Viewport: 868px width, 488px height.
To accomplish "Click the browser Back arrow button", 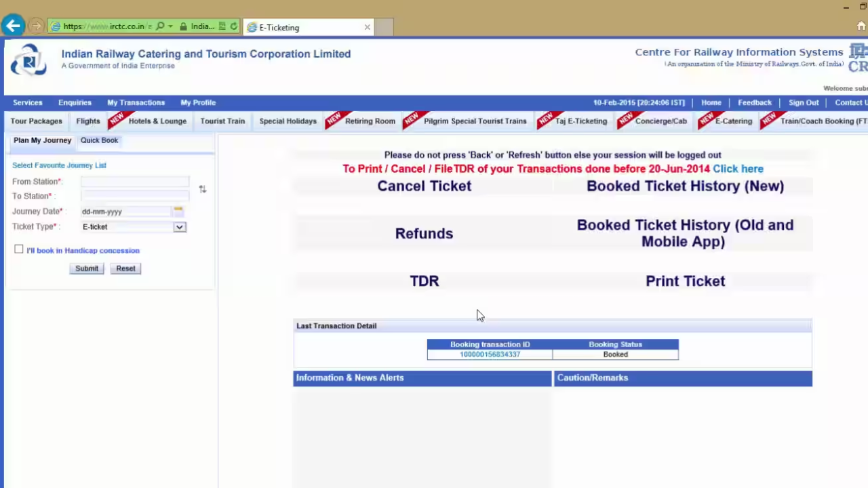I will (x=13, y=26).
